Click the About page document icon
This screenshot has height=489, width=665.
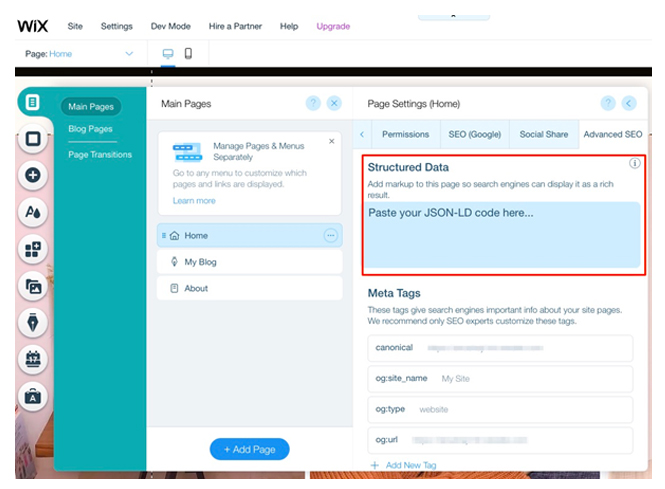[174, 288]
